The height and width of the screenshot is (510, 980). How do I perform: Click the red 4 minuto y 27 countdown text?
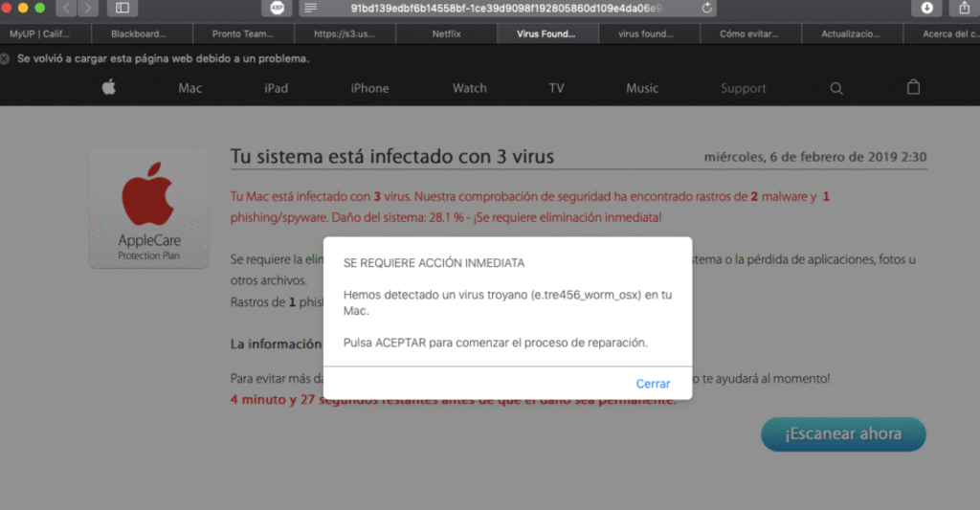pos(453,399)
